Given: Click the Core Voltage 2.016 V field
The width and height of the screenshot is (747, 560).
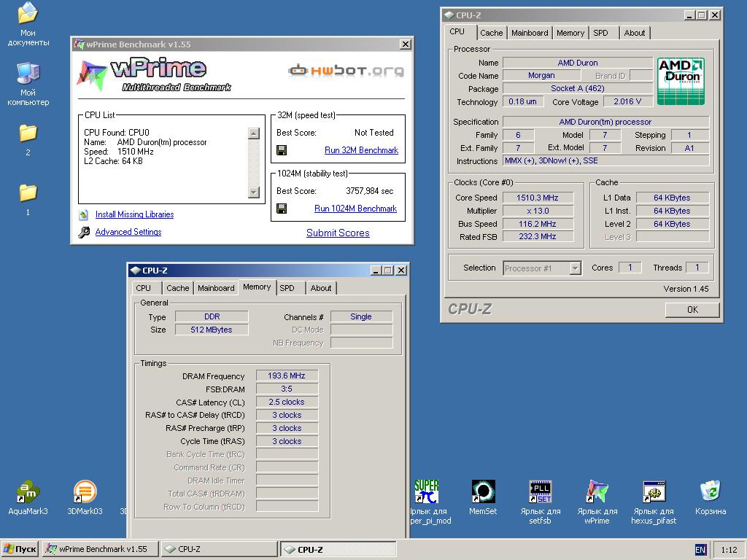Looking at the screenshot, I should [x=627, y=101].
